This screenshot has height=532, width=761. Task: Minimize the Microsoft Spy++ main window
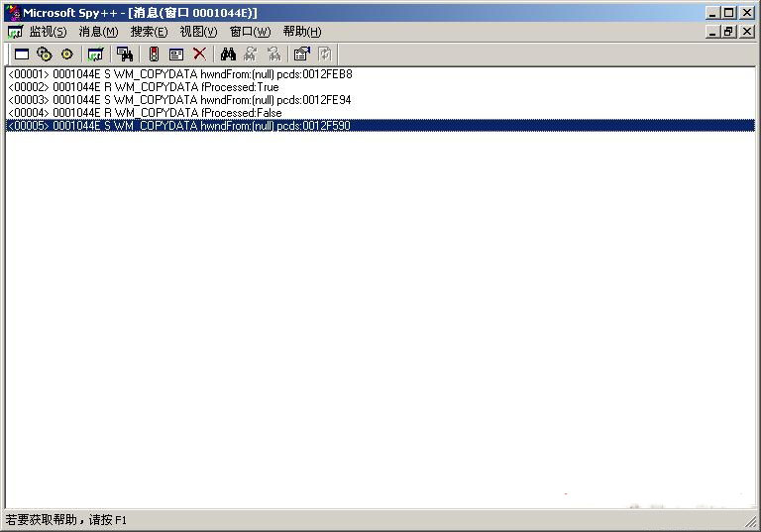point(712,13)
